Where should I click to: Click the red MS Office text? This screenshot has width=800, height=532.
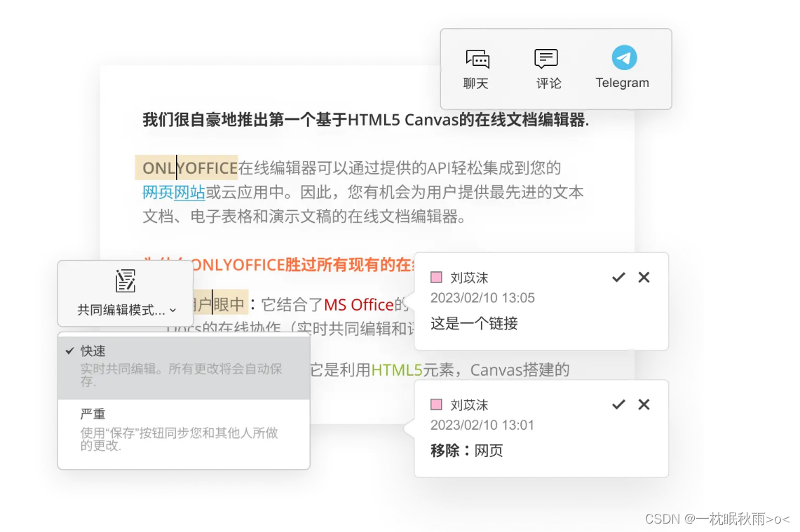coord(359,304)
